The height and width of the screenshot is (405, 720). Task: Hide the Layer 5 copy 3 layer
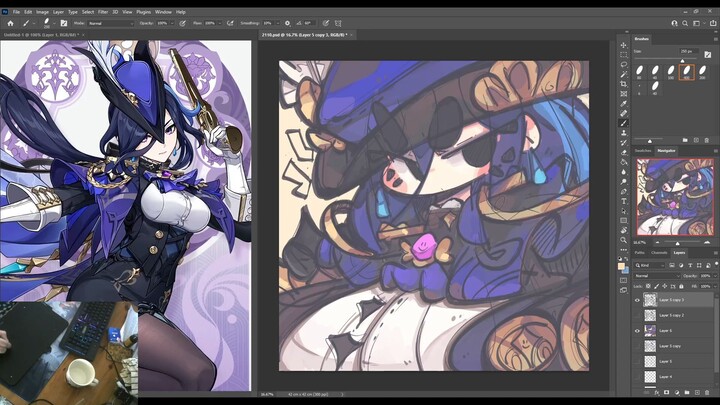[x=638, y=299]
